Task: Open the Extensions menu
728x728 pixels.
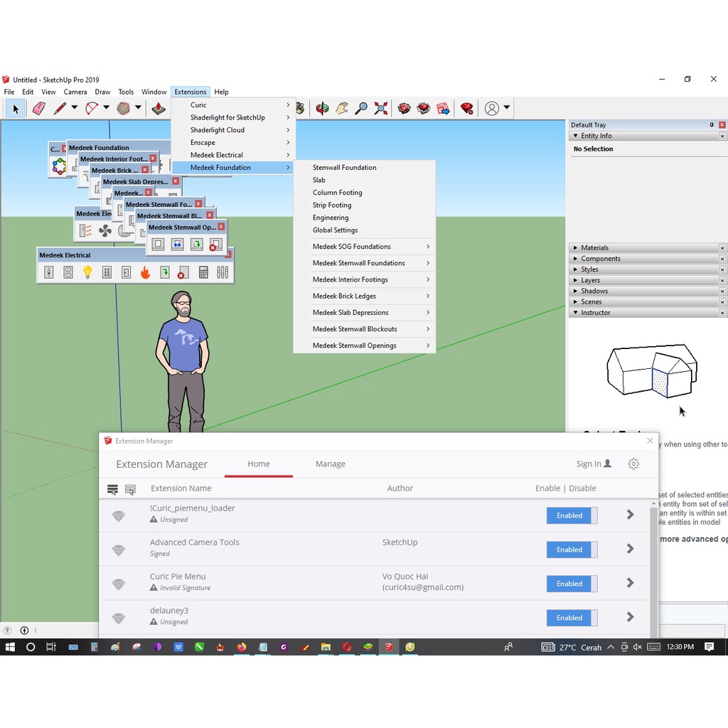Action: click(x=190, y=91)
